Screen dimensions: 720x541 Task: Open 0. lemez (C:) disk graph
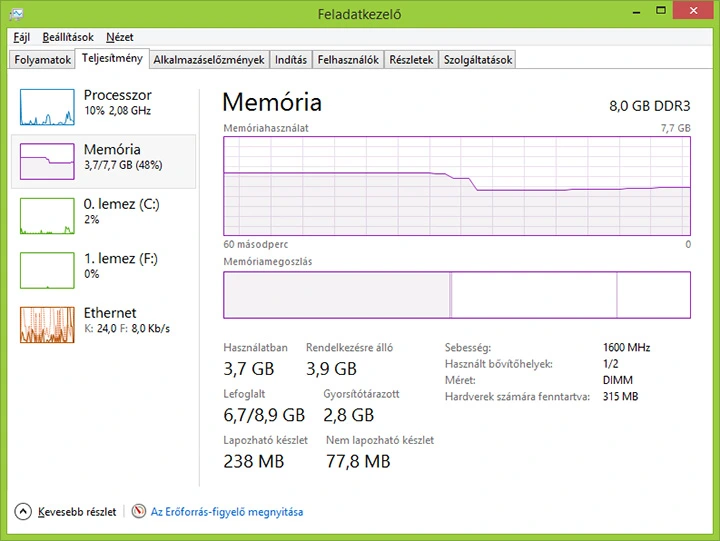[x=47, y=215]
